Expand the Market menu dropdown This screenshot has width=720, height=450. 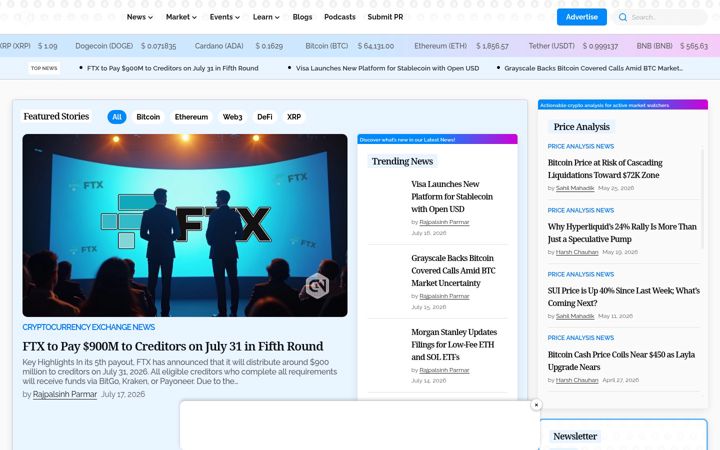(181, 17)
